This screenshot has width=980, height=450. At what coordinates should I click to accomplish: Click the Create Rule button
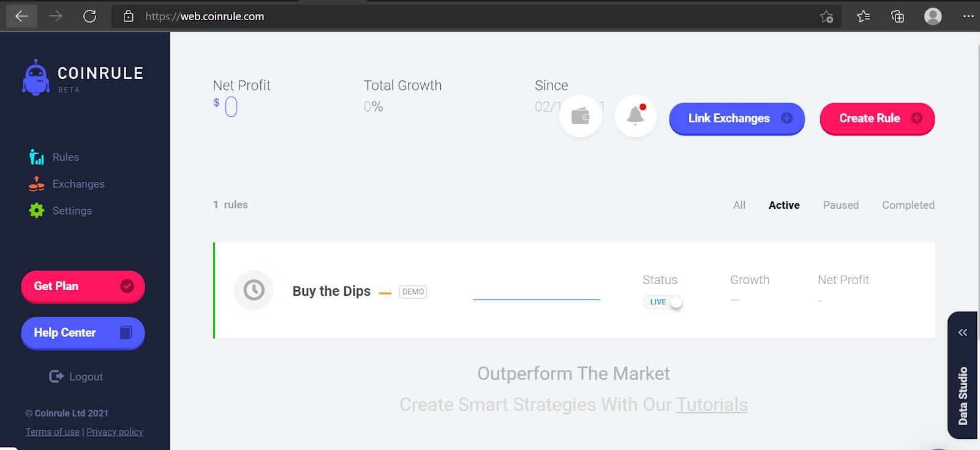(x=876, y=118)
